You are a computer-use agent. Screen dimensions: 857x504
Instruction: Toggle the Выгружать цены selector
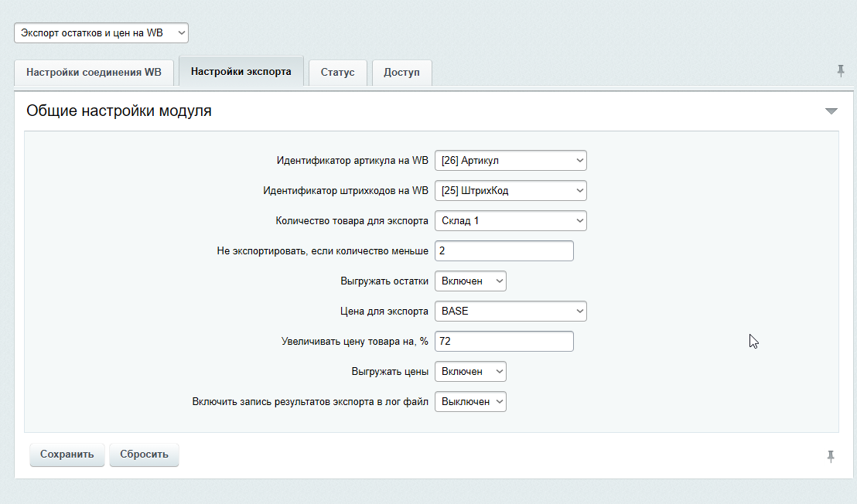(x=470, y=372)
